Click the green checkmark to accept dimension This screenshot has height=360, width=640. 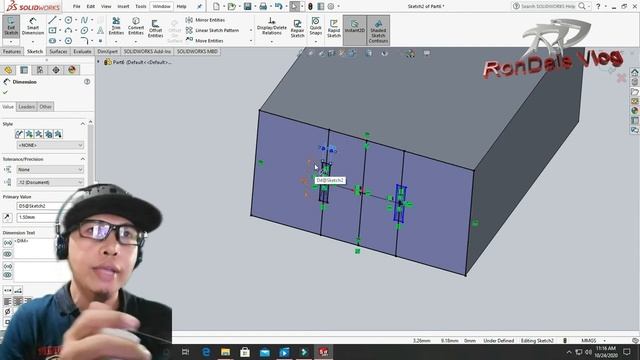click(5, 92)
